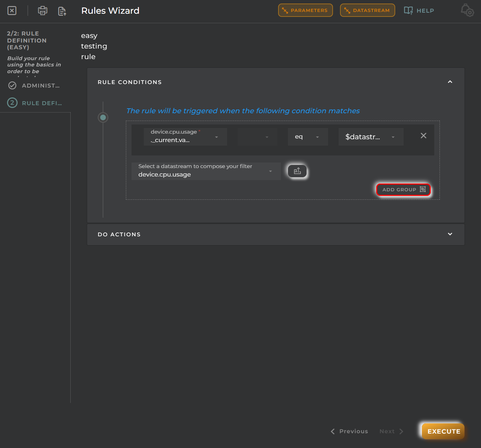Click the add filter icon beside datastream selector
The height and width of the screenshot is (448, 481).
[x=297, y=171]
